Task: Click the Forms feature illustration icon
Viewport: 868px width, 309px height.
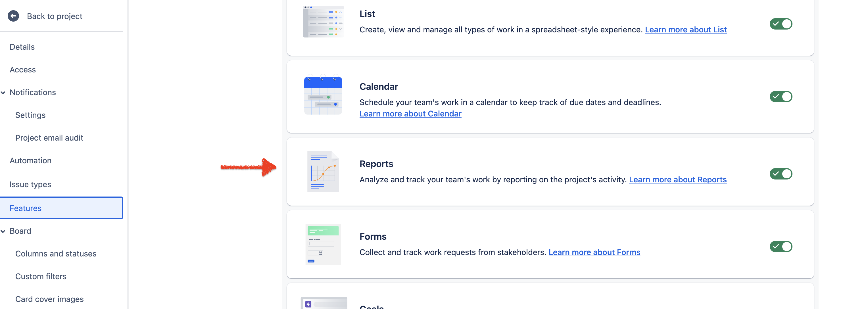Action: (x=323, y=244)
